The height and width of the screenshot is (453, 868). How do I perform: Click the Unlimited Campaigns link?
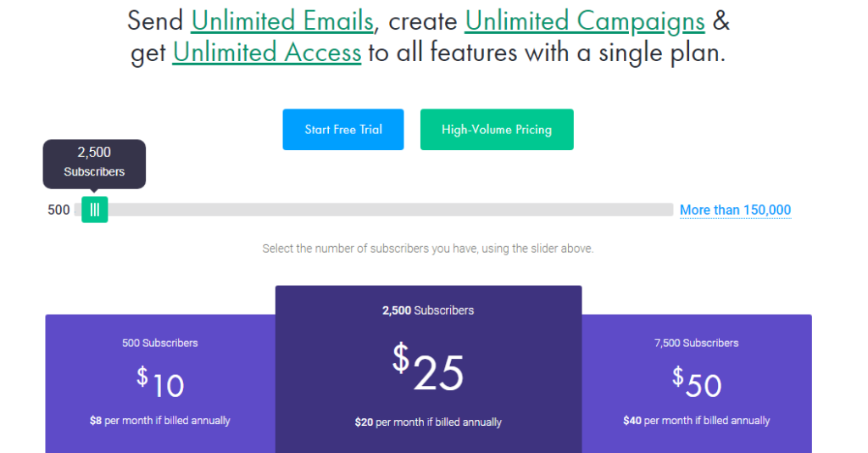click(x=585, y=21)
